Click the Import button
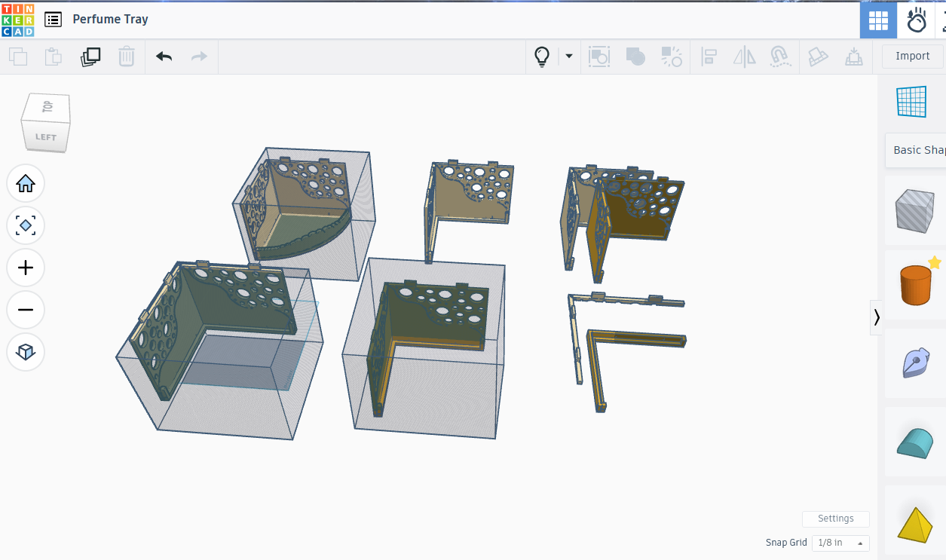946x560 pixels. tap(912, 56)
